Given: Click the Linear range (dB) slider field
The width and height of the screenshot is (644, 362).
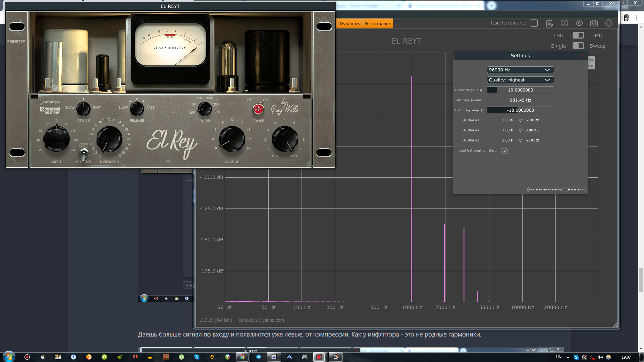Looking at the screenshot, I should [x=520, y=90].
